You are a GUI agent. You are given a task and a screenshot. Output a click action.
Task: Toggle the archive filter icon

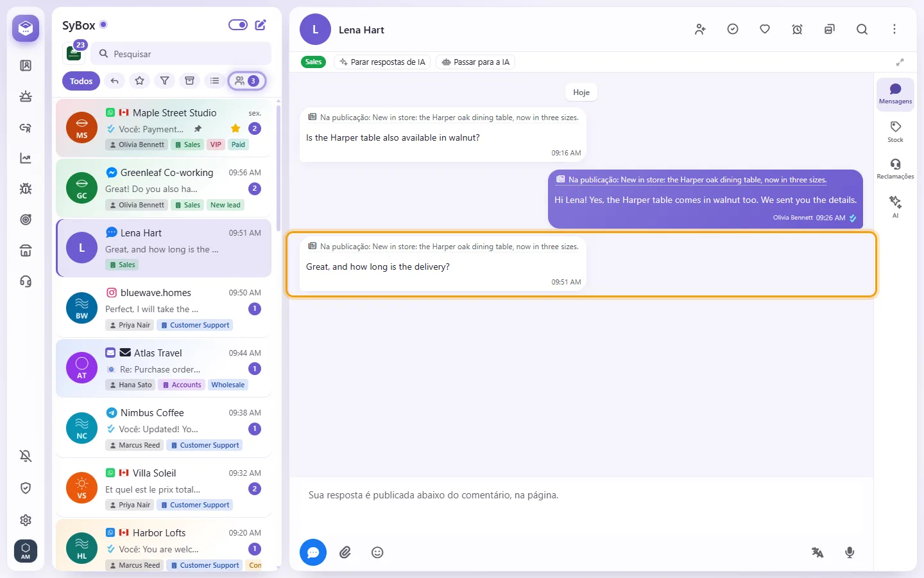click(x=189, y=81)
